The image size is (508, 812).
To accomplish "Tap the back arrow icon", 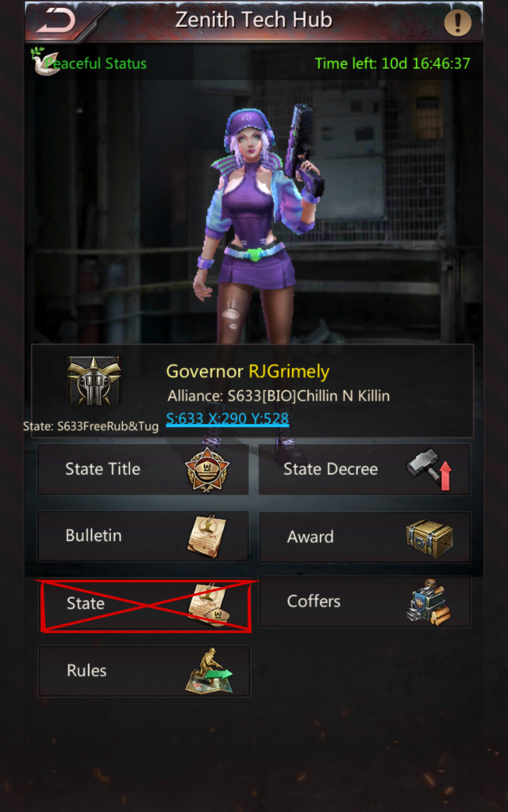I will (56, 21).
